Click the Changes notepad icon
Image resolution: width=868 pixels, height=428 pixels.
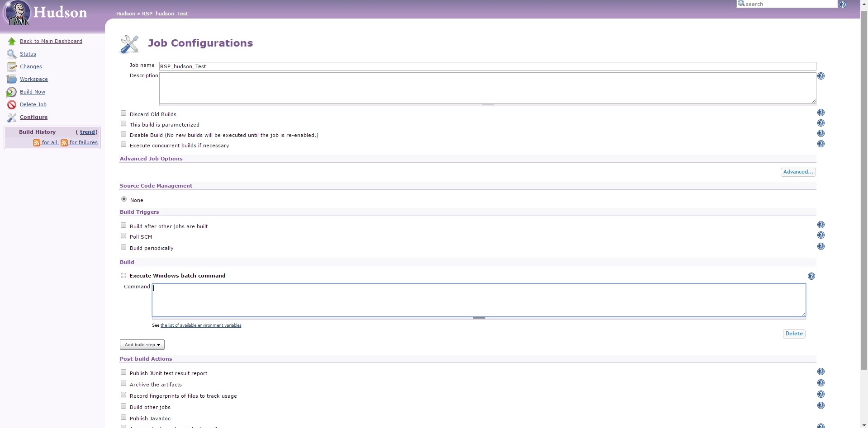(x=12, y=66)
